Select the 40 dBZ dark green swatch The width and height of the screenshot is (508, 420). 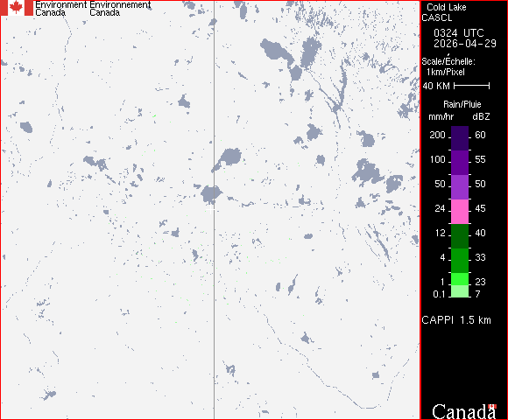pyautogui.click(x=460, y=236)
